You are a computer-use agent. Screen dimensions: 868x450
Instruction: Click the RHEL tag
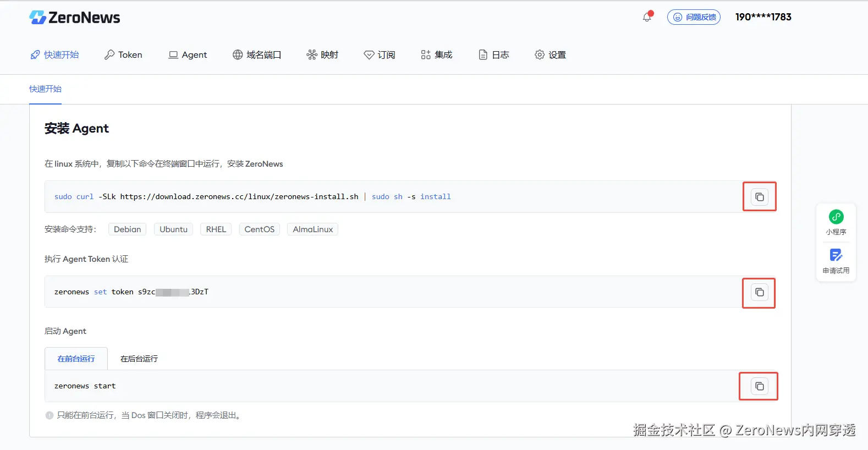click(216, 229)
